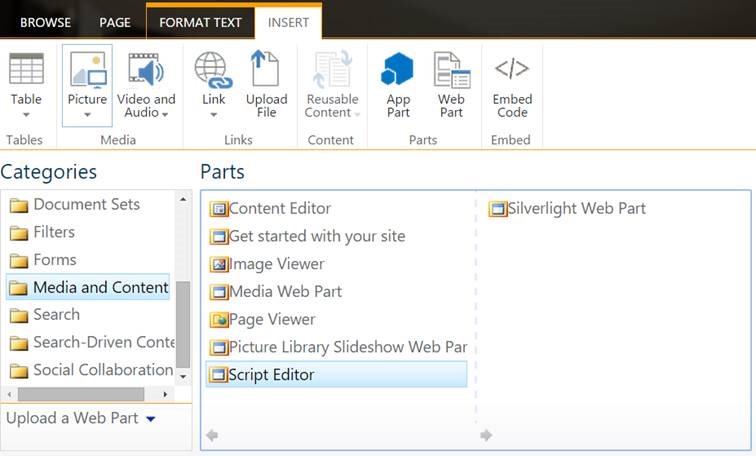Select the Script Editor web part
756x456 pixels.
[x=337, y=375]
